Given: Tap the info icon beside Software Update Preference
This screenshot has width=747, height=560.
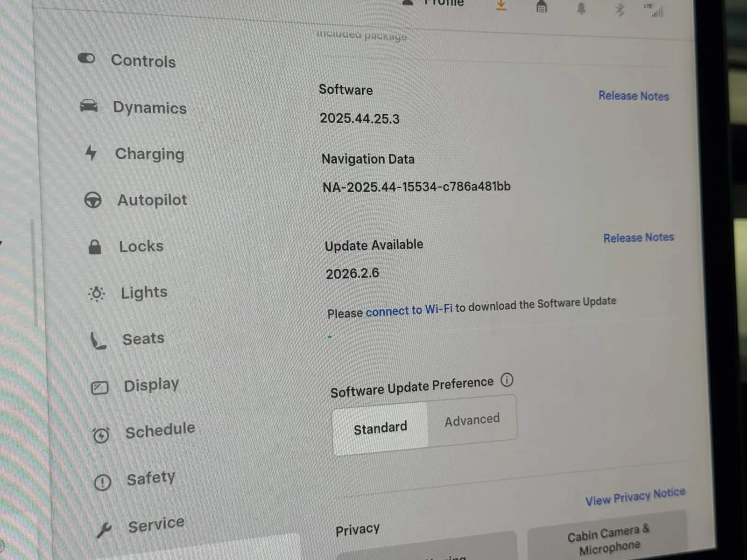Looking at the screenshot, I should (507, 380).
